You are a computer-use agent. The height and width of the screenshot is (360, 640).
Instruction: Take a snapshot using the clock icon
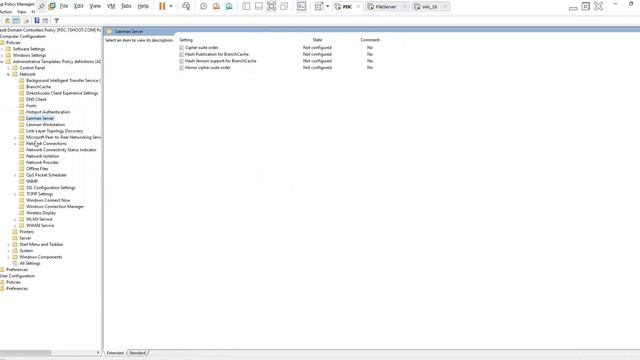click(x=204, y=6)
